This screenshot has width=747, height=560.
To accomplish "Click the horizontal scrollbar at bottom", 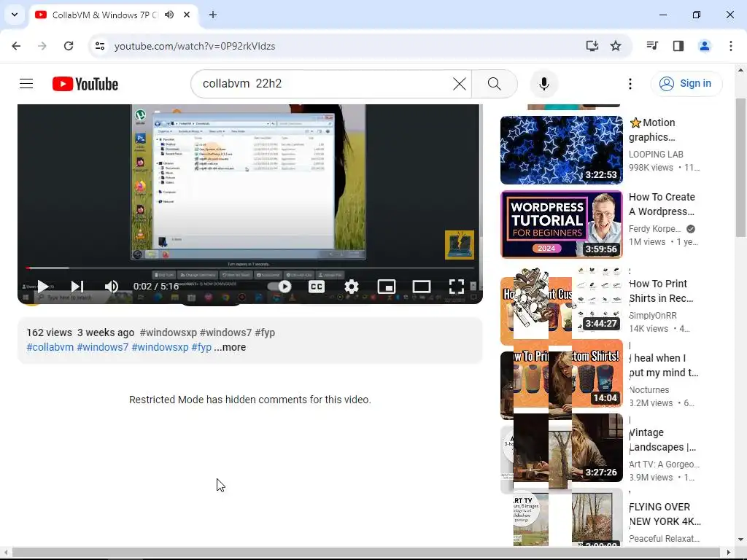I will [x=366, y=553].
